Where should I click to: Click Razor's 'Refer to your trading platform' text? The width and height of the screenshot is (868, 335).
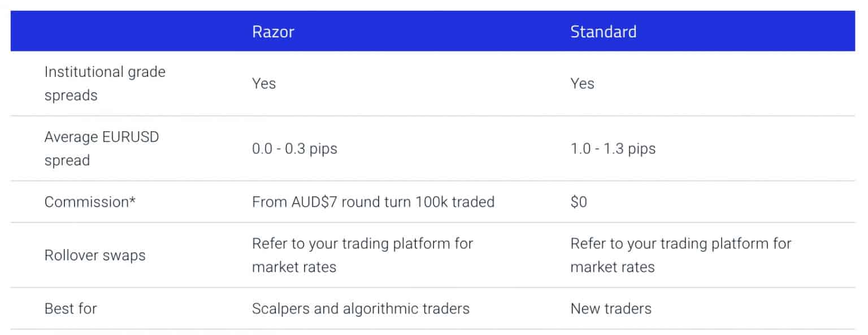[362, 244]
